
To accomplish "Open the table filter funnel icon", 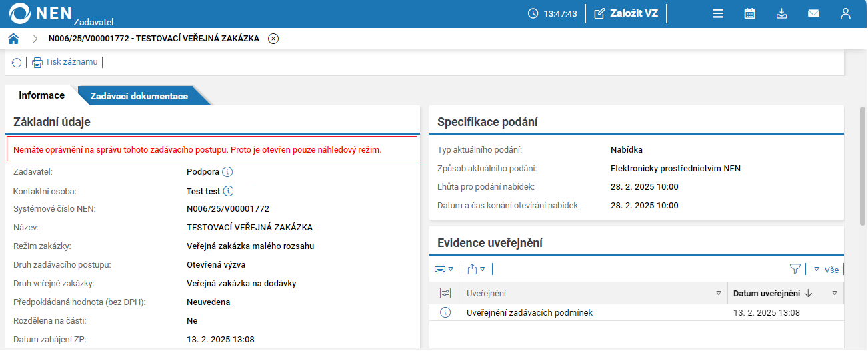I will (795, 269).
